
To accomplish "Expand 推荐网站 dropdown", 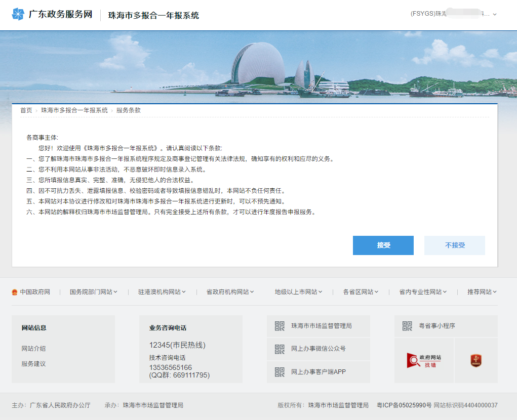I will (482, 292).
